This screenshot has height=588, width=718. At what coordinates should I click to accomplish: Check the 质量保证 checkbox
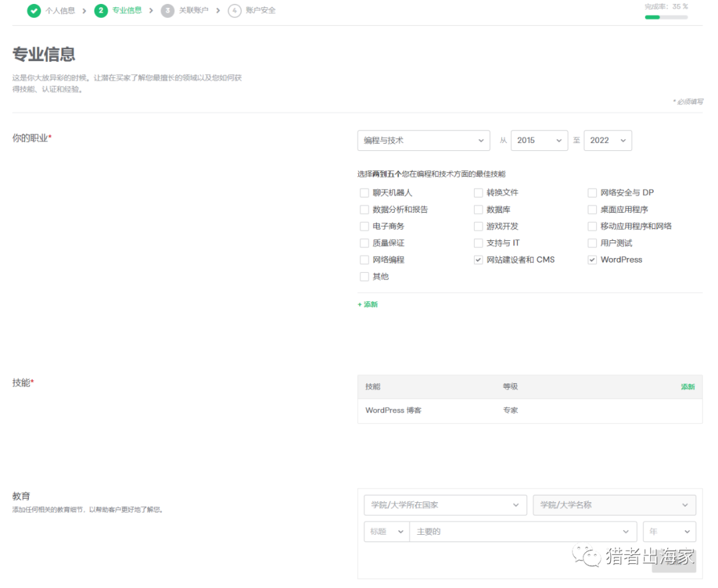(x=364, y=243)
